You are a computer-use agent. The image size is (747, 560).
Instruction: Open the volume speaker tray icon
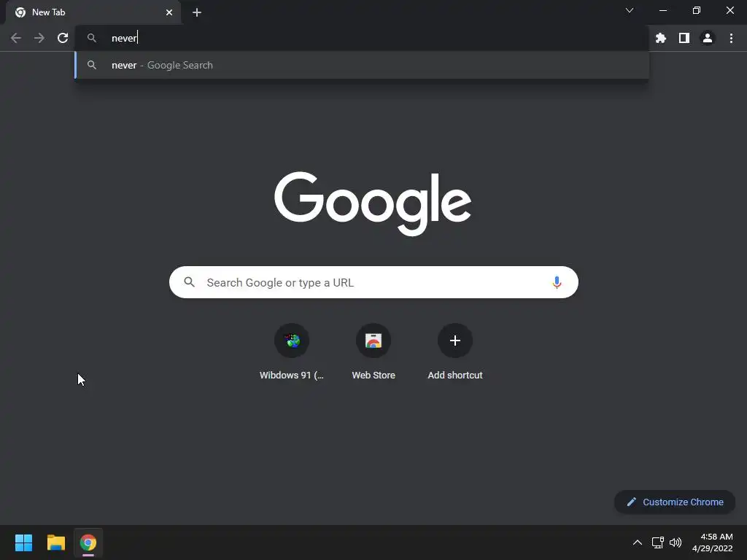tap(675, 542)
